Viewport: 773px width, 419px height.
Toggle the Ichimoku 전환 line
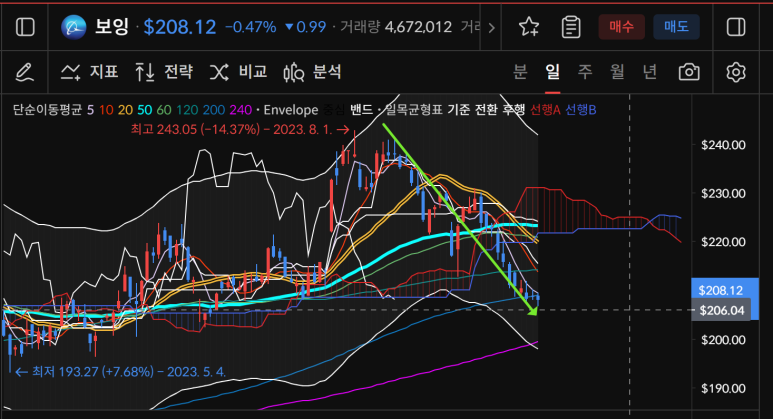point(486,109)
